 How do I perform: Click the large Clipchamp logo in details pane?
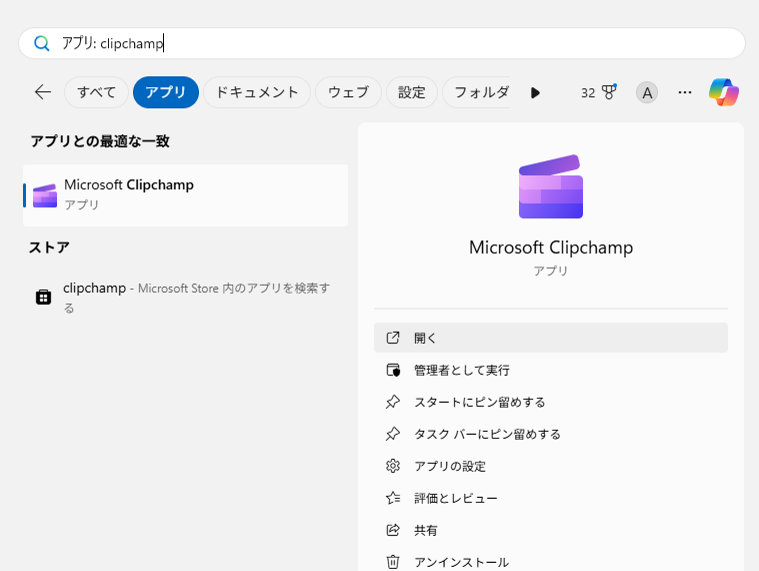click(x=550, y=187)
